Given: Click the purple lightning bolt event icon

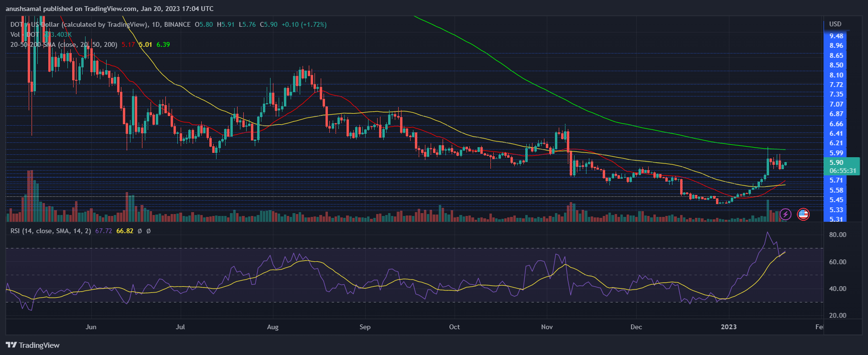Looking at the screenshot, I should click(785, 215).
